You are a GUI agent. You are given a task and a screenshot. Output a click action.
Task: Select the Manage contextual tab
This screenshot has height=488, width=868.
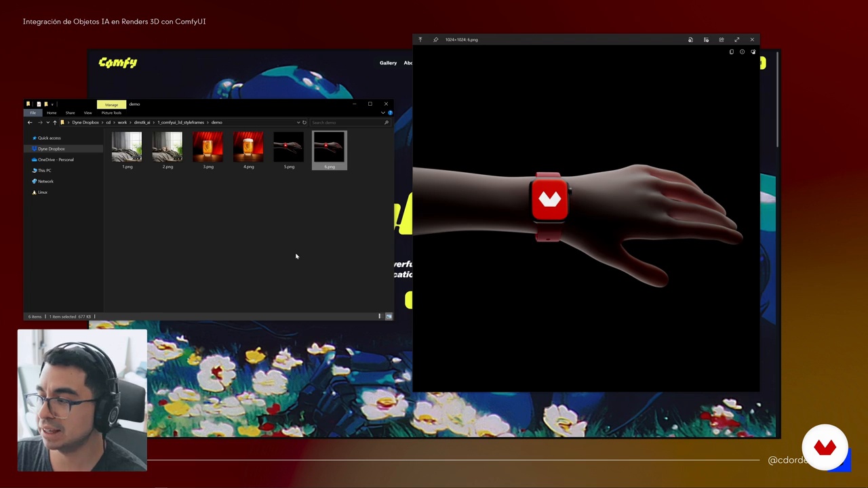pyautogui.click(x=111, y=104)
